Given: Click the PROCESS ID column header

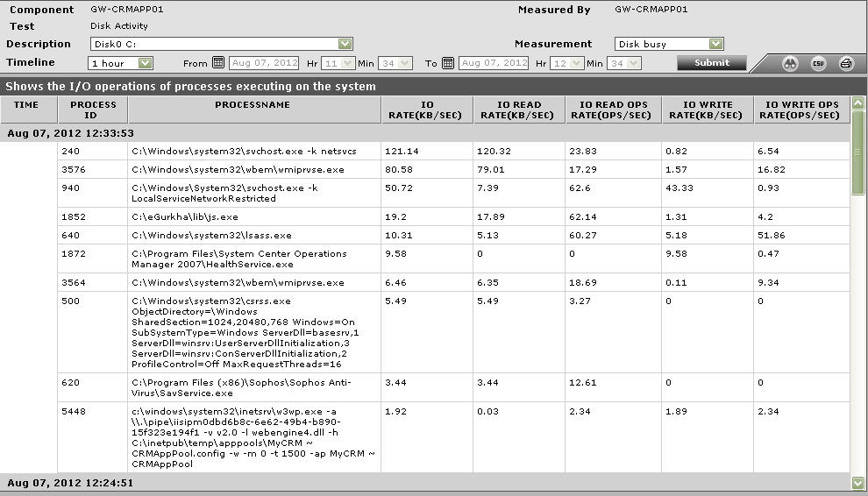Looking at the screenshot, I should click(x=93, y=110).
